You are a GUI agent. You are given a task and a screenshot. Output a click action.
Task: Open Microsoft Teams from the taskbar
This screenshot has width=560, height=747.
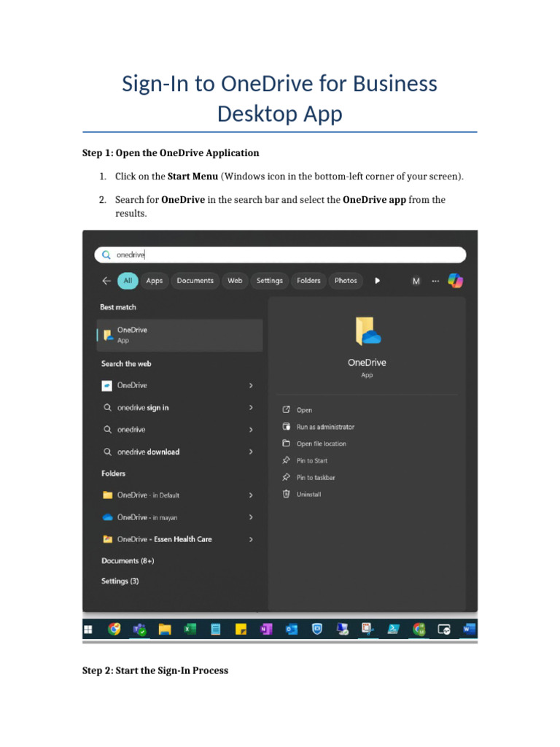point(139,630)
